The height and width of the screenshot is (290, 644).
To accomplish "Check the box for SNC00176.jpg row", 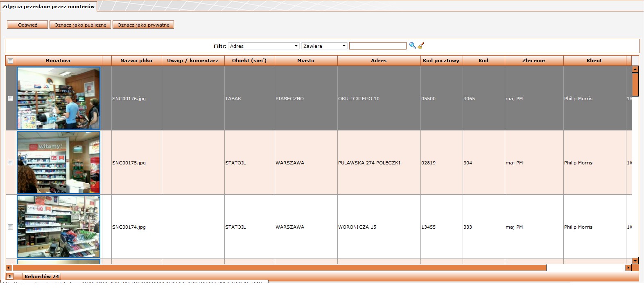I will (10, 99).
